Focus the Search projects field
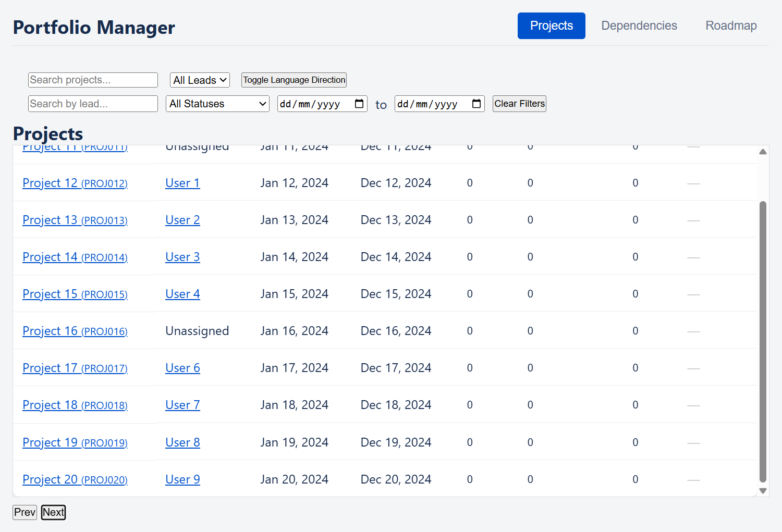Image resolution: width=782 pixels, height=532 pixels. tap(93, 80)
